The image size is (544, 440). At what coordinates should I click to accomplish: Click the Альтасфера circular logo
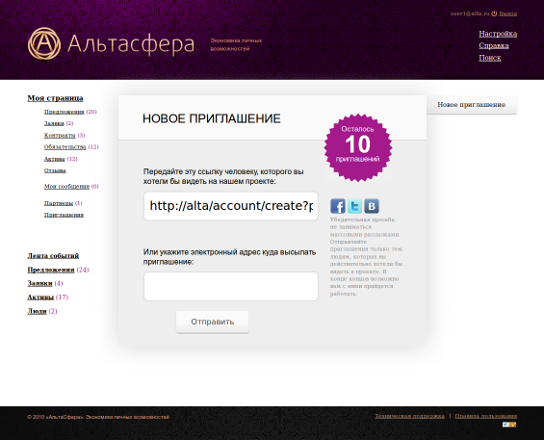click(44, 43)
